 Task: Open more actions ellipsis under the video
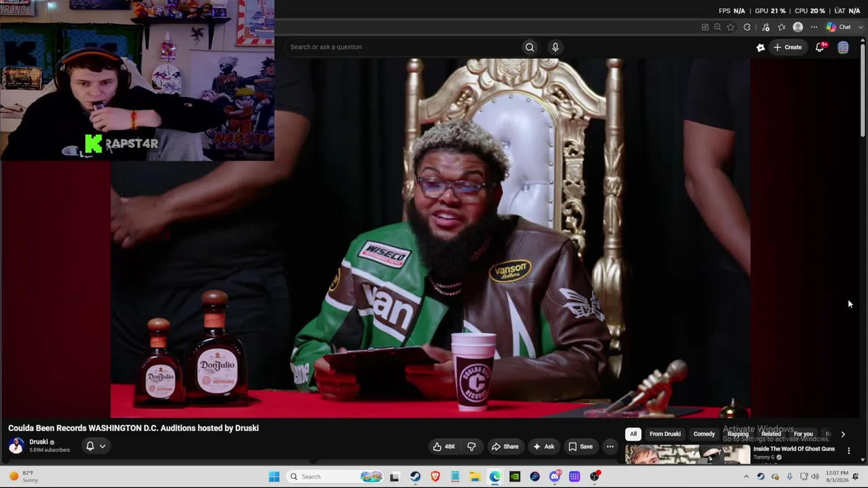[610, 447]
